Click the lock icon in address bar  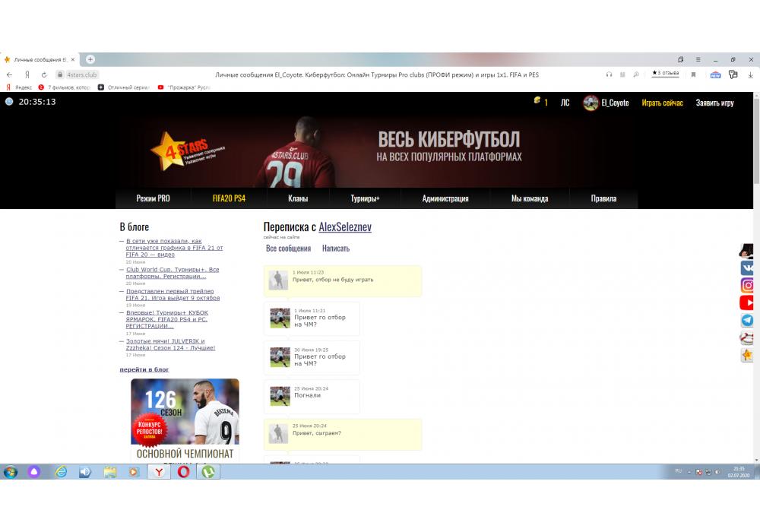coord(60,74)
